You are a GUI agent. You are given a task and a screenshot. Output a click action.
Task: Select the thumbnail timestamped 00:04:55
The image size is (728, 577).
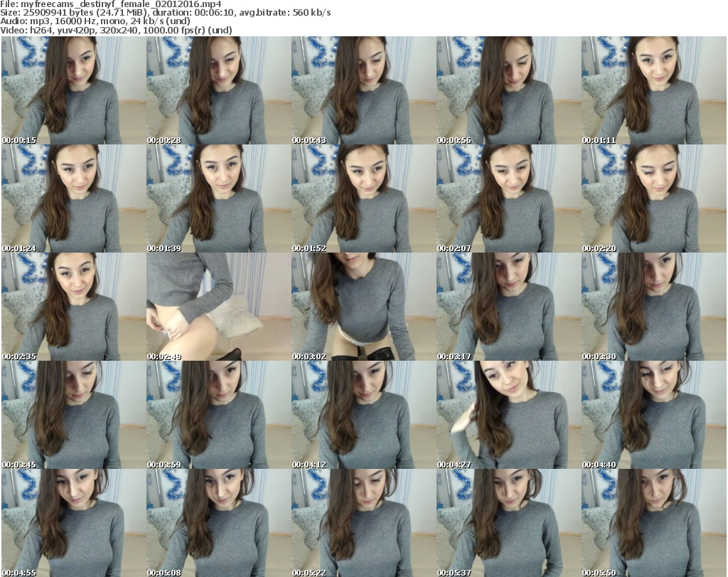click(x=74, y=523)
